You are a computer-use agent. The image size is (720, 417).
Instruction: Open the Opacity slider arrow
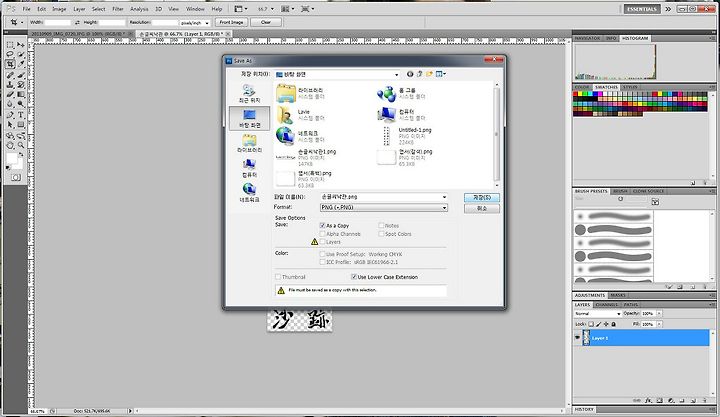(x=659, y=313)
